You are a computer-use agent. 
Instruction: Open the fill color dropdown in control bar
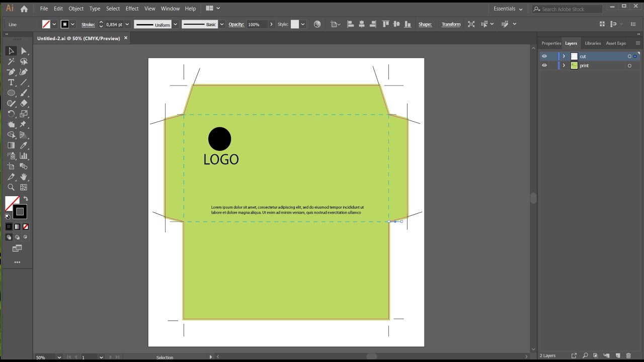(x=54, y=24)
